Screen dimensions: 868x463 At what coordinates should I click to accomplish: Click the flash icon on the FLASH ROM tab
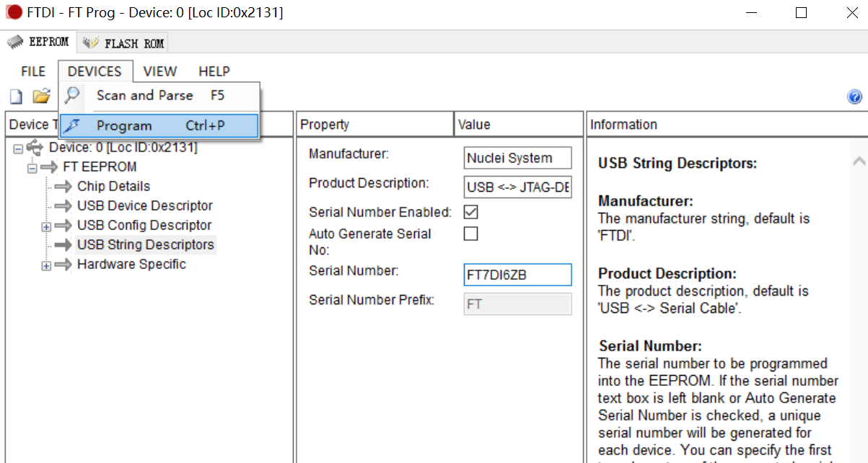coord(91,43)
